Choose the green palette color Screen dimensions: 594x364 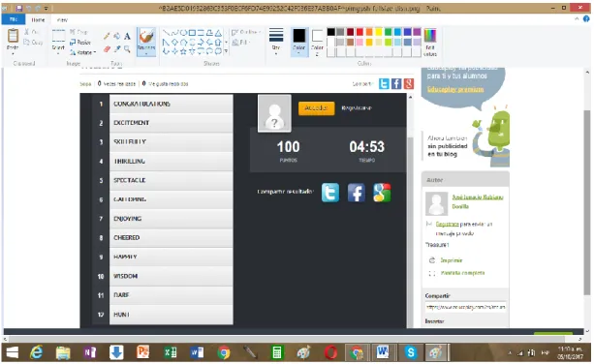(388, 32)
